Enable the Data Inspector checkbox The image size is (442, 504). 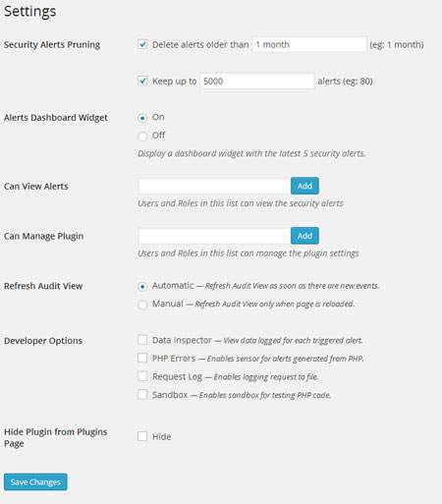142,340
